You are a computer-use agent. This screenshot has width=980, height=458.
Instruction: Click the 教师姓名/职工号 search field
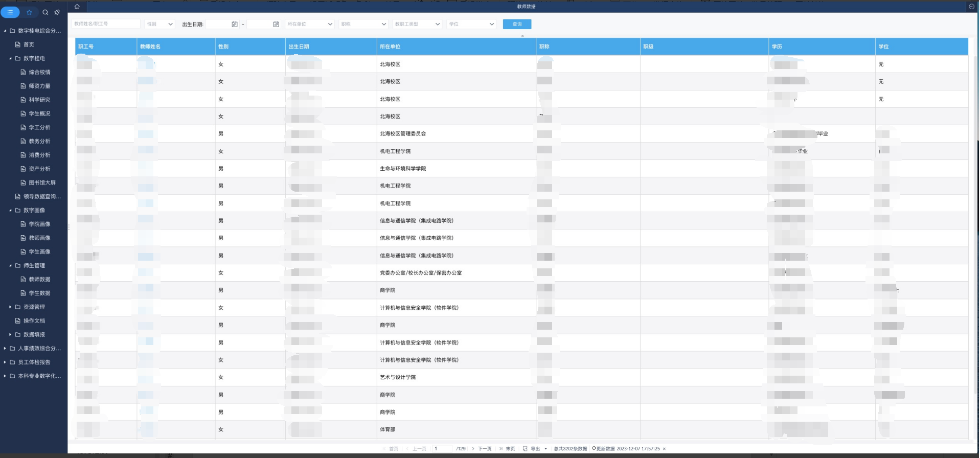tap(106, 24)
